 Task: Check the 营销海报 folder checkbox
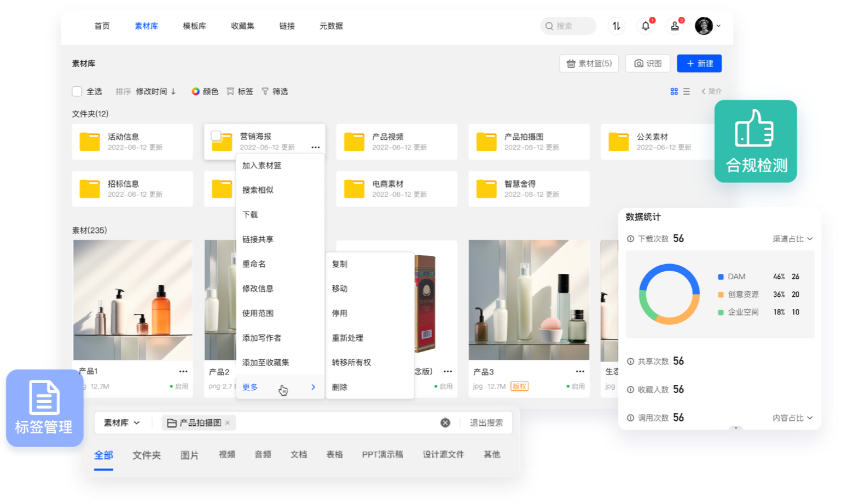[x=216, y=136]
